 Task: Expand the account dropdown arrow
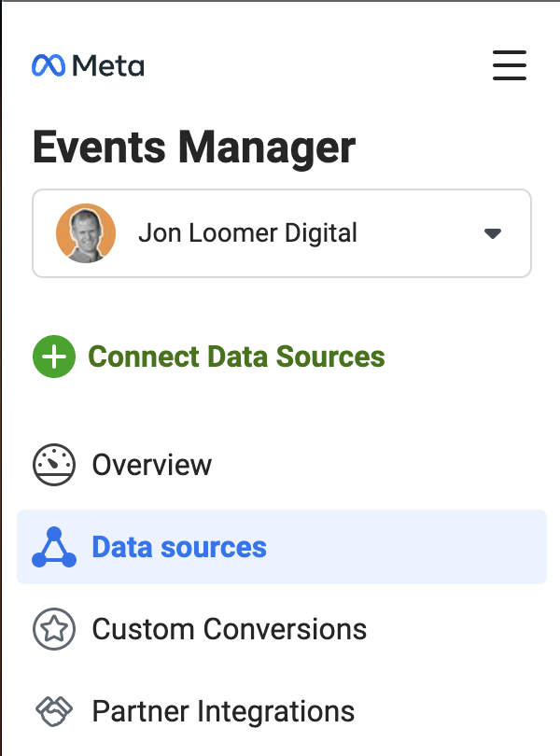click(x=493, y=234)
